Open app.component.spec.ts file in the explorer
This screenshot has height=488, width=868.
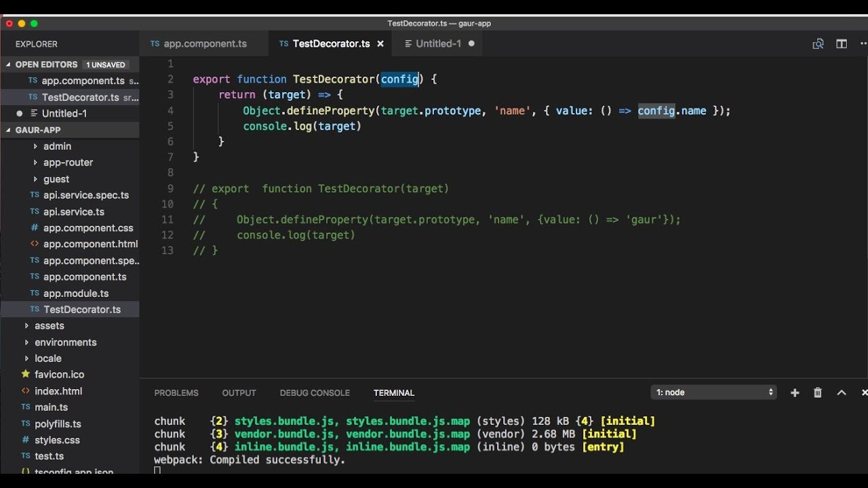(x=70, y=260)
